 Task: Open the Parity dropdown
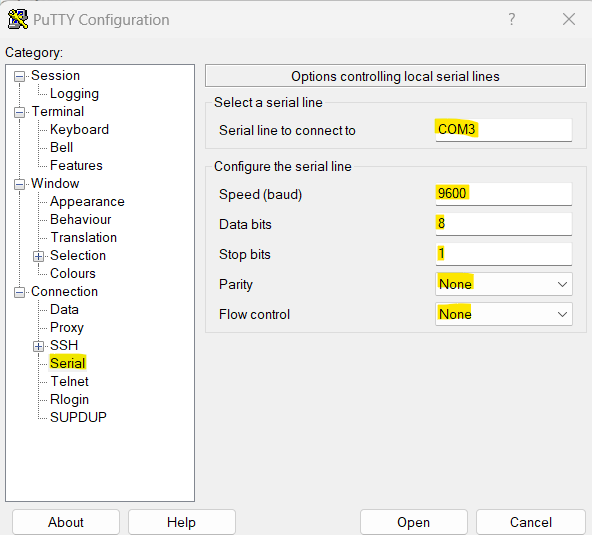click(504, 284)
